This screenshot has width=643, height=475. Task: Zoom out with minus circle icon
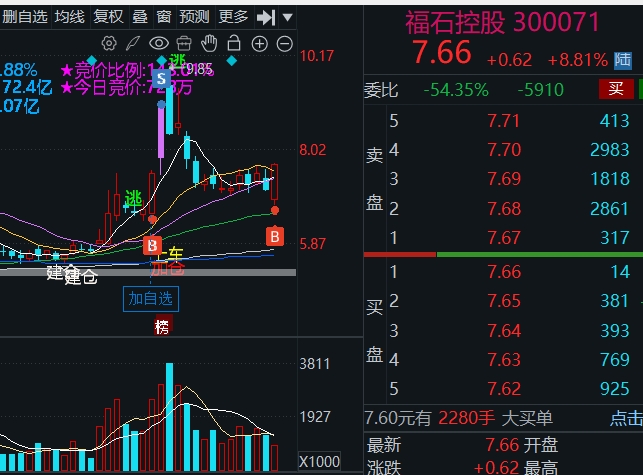285,43
